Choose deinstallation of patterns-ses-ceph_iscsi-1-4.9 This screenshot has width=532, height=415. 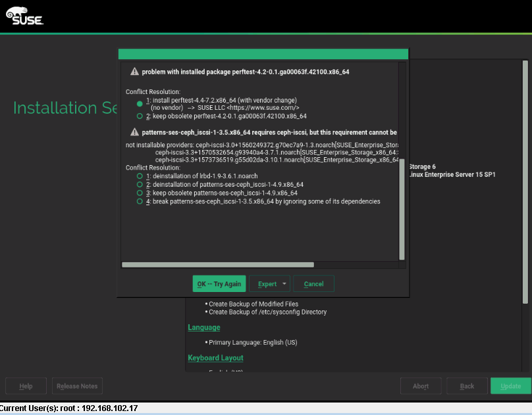tap(140, 185)
